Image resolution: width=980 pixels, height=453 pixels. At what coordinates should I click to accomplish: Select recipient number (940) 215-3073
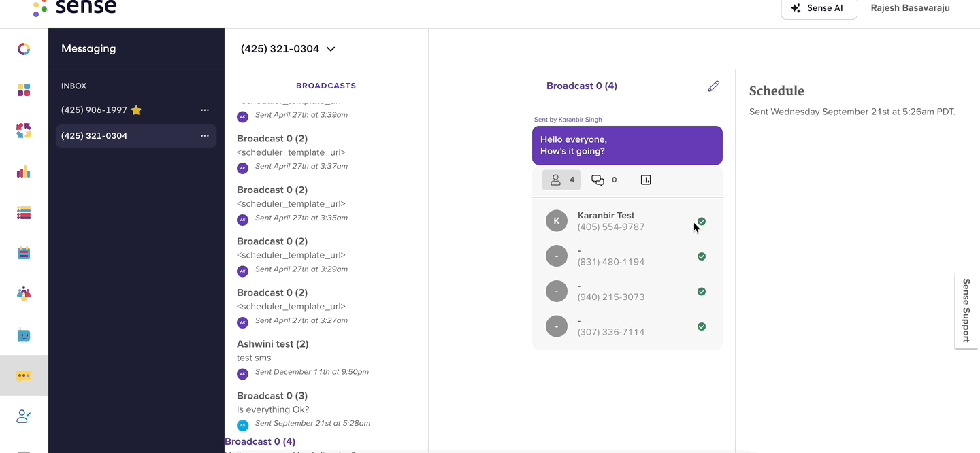[627, 291]
